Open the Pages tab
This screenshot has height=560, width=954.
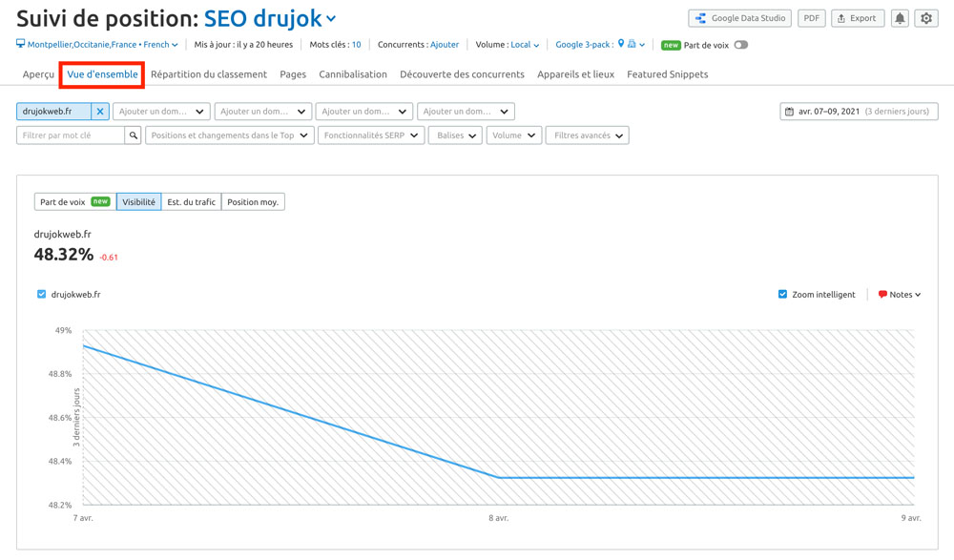click(293, 74)
